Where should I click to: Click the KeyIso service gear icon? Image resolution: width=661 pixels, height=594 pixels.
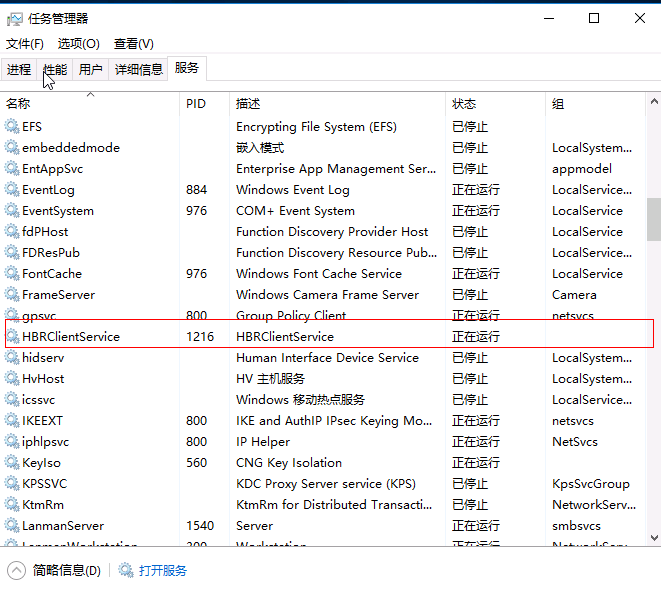(x=12, y=462)
